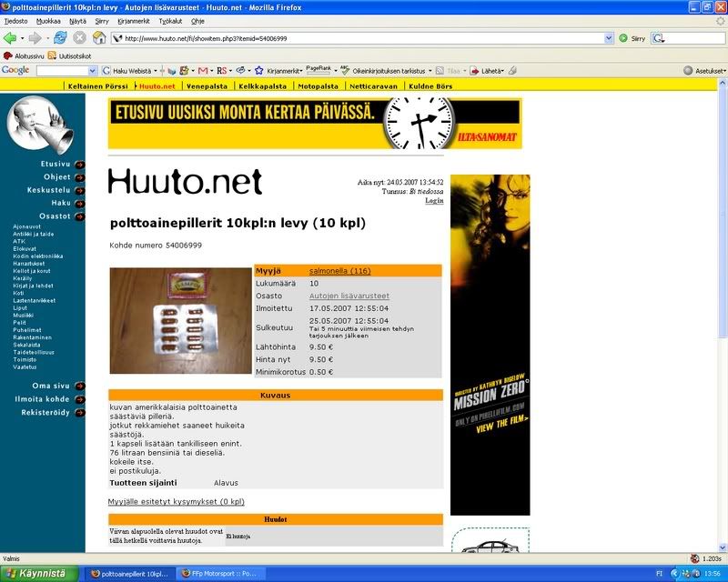Open the Näytä menu

77,21
